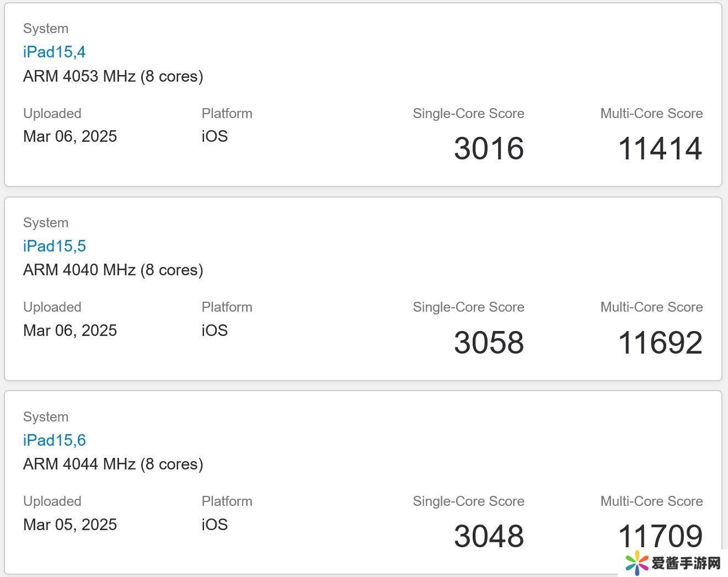
Task: Click the iOS platform value for iPad15,5
Action: (x=215, y=330)
